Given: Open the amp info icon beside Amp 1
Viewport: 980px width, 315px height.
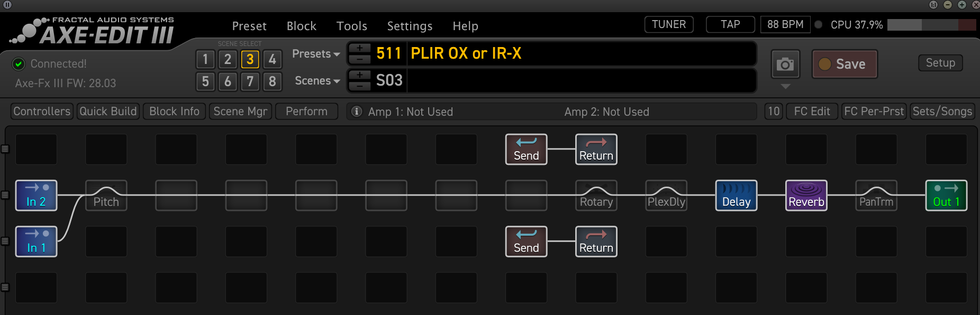Looking at the screenshot, I should coord(357,112).
